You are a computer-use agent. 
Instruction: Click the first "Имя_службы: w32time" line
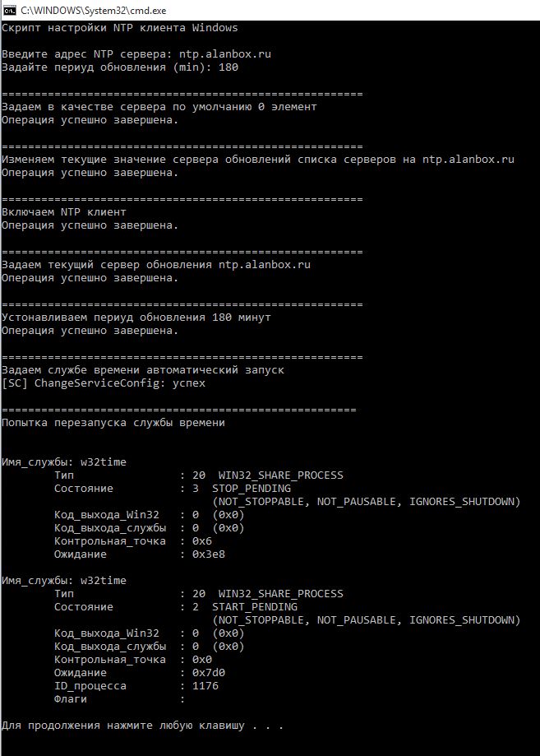[x=64, y=462]
